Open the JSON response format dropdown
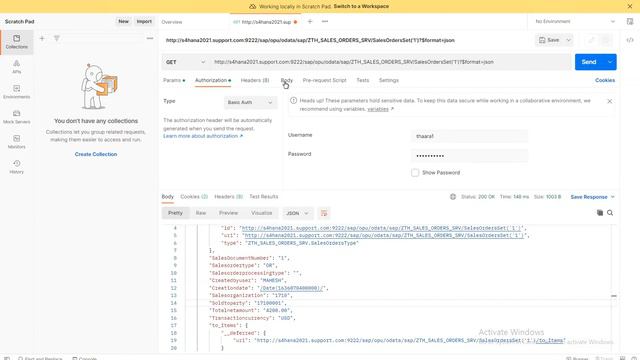 coord(297,213)
